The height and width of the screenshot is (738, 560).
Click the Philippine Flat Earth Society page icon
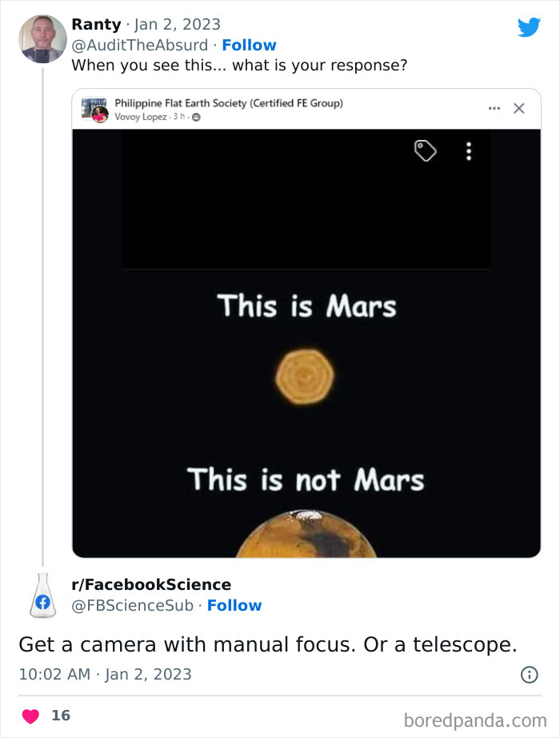click(95, 108)
